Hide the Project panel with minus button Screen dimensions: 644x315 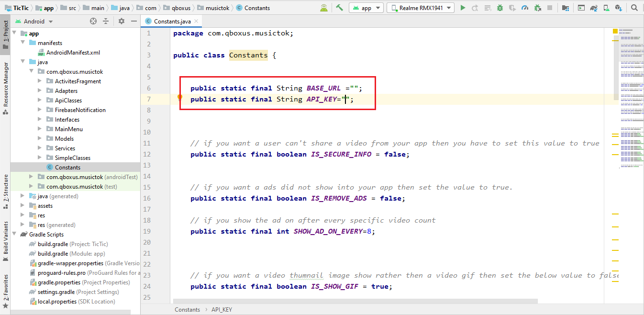click(x=133, y=21)
